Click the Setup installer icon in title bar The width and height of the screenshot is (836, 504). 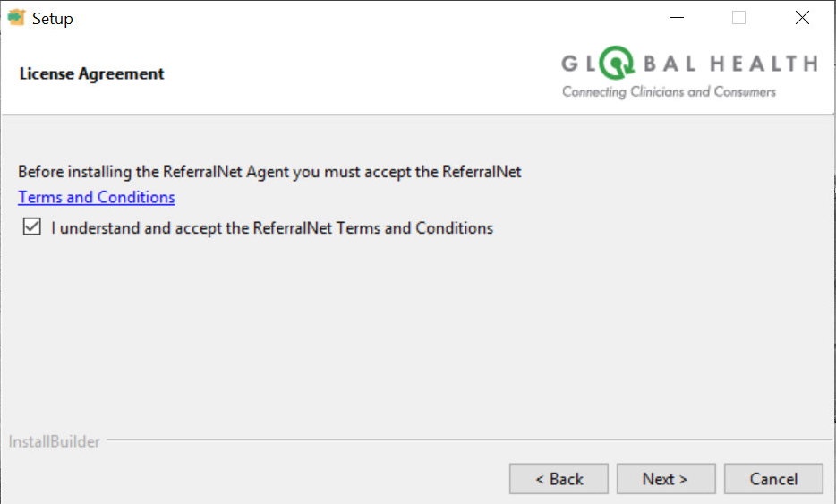click(x=17, y=18)
